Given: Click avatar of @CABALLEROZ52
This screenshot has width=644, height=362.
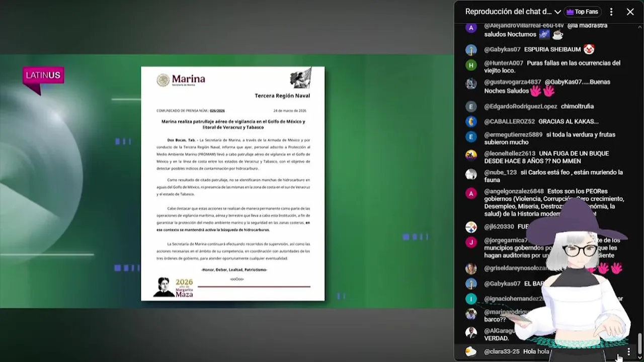Looking at the screenshot, I should click(x=471, y=121).
